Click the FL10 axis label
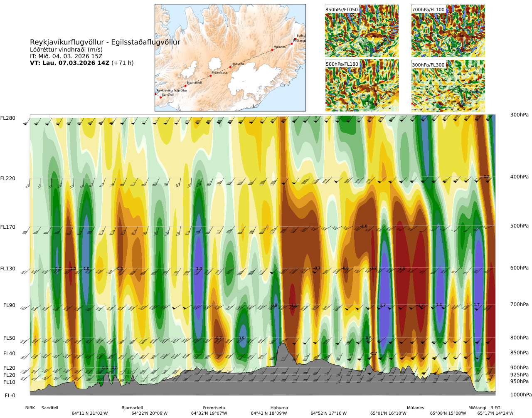 [x=9, y=382]
